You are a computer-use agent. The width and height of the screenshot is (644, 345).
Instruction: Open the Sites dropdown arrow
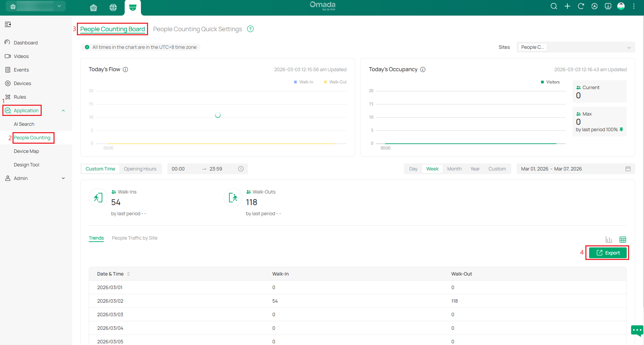[x=629, y=47]
